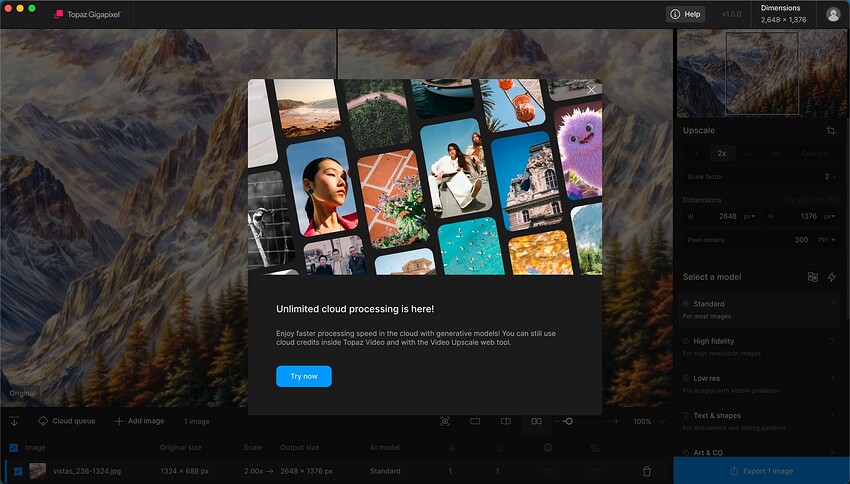Delete vistas_236-1324.jpg with trash icon
850x484 pixels.
coord(647,471)
